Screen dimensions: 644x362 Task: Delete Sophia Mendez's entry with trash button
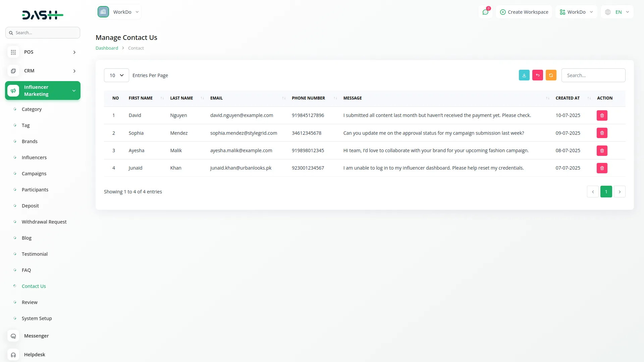pyautogui.click(x=602, y=133)
